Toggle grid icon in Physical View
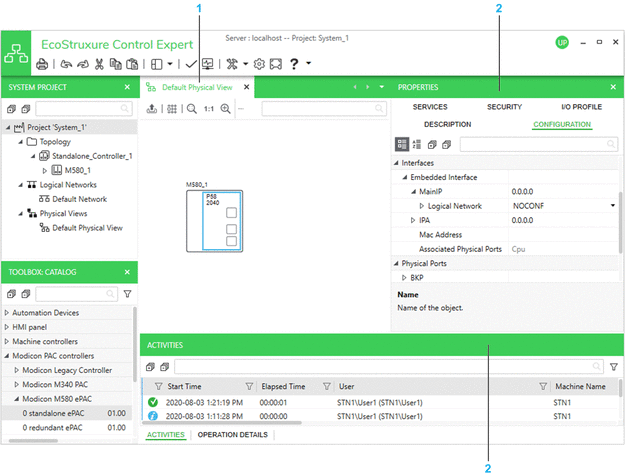 coord(172,109)
